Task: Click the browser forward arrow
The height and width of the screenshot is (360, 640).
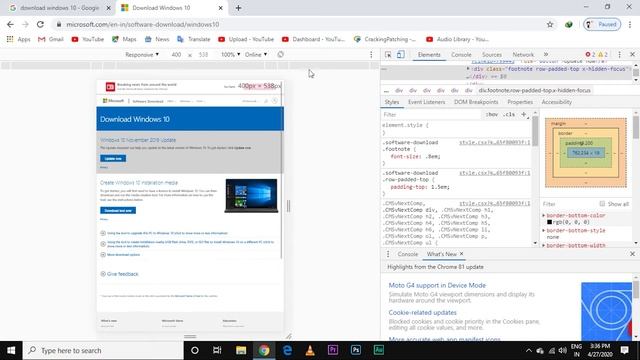Action: 25,24
